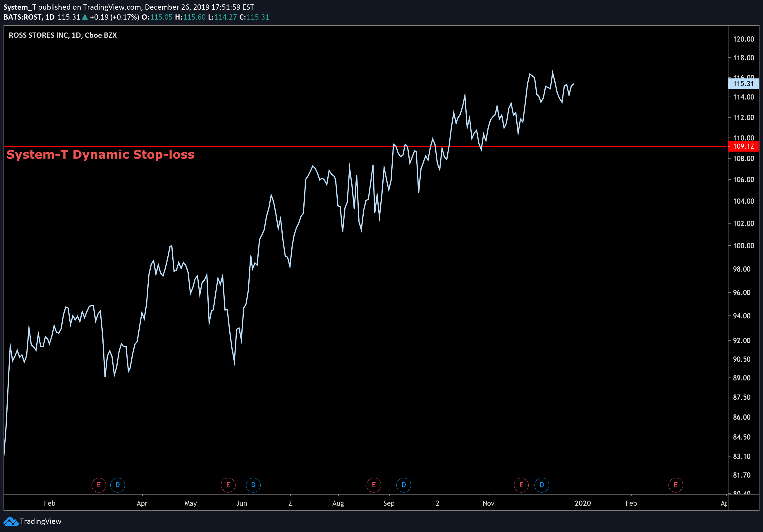Click the C:115.31 close value in header
The width and height of the screenshot is (763, 532).
(x=254, y=17)
